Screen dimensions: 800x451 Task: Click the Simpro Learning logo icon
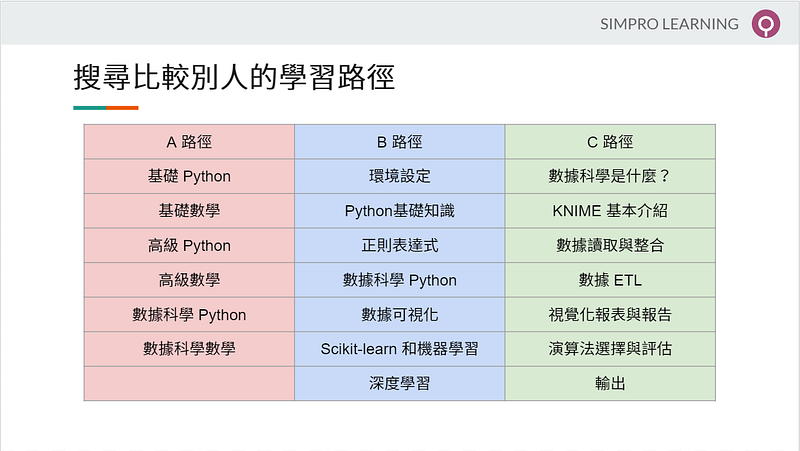(766, 23)
